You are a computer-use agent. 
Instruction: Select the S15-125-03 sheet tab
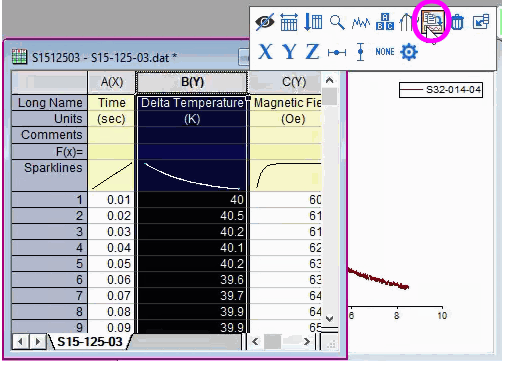[x=90, y=342]
